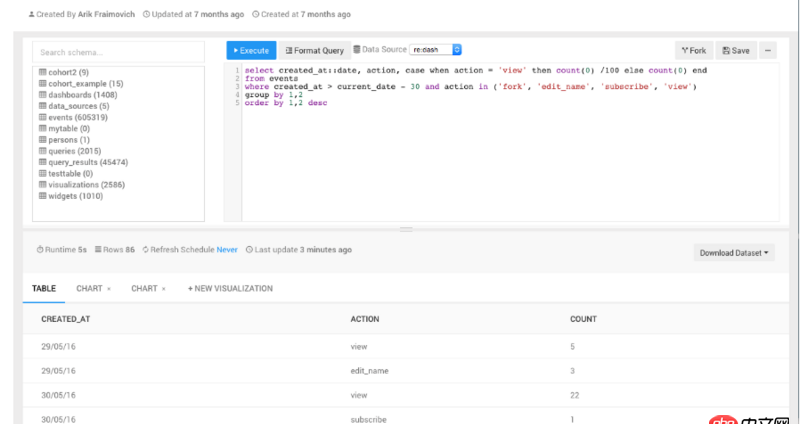Open the Download Dataset dropdown
The height and width of the screenshot is (424, 800).
734,253
